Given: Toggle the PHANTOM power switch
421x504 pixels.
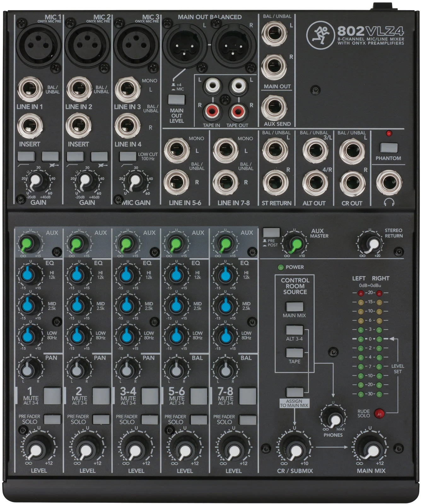Looking at the screenshot, I should click(389, 147).
